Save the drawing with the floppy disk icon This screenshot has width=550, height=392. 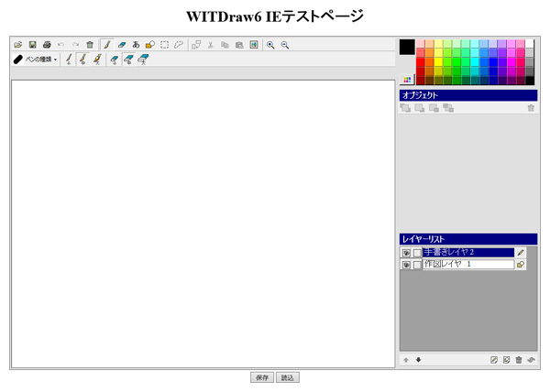[x=33, y=45]
